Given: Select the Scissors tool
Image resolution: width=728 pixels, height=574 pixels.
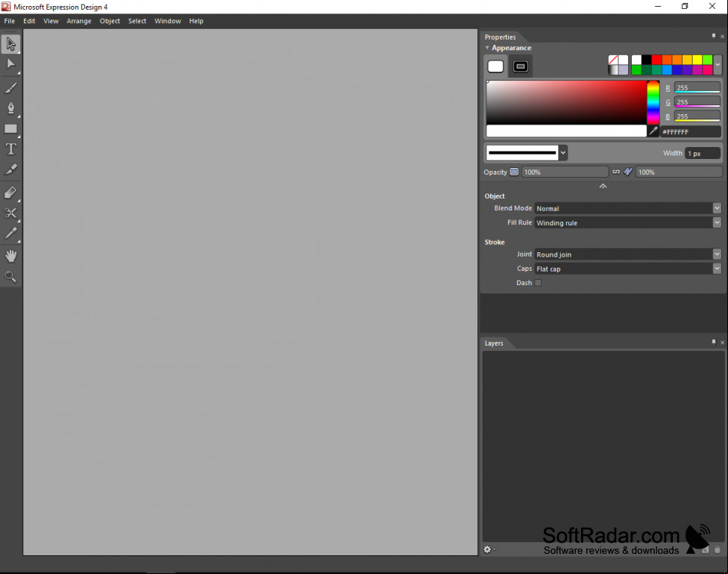Looking at the screenshot, I should coord(10,213).
